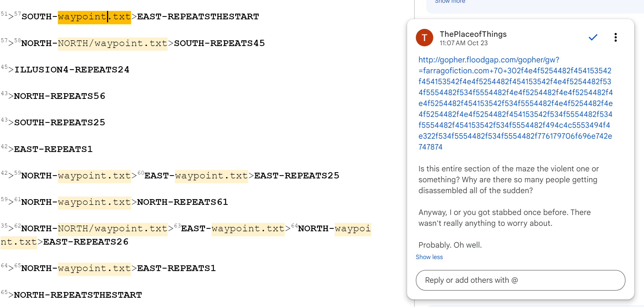The height and width of the screenshot is (307, 644).
Task: Click the NORTH-REPEATSTHESTART text
Action: point(78,295)
